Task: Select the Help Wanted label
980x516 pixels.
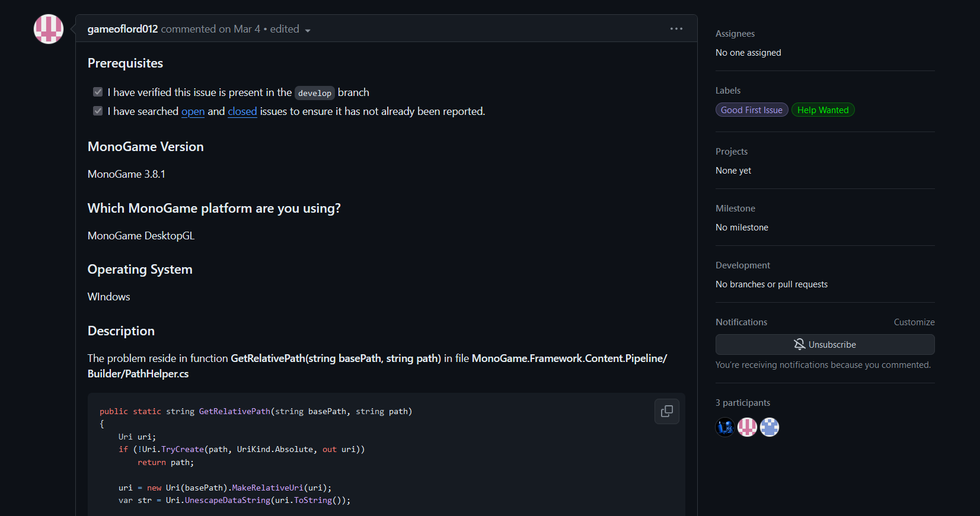Action: (823, 110)
